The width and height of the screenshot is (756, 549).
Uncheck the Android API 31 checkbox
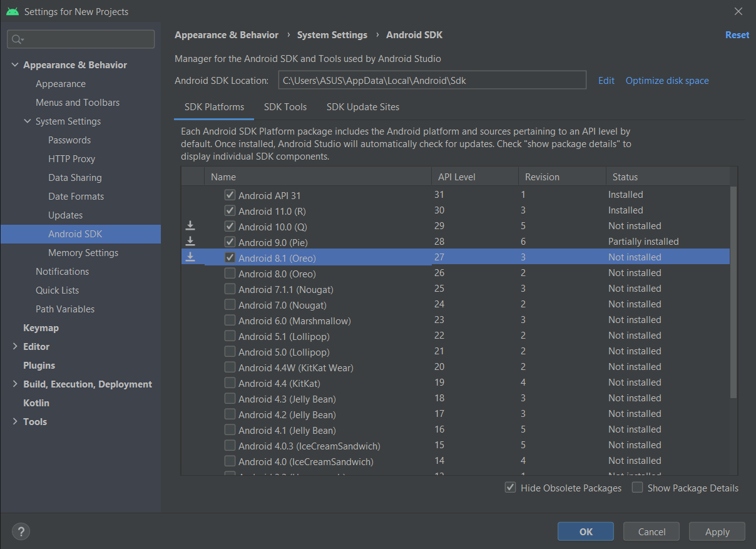point(230,195)
